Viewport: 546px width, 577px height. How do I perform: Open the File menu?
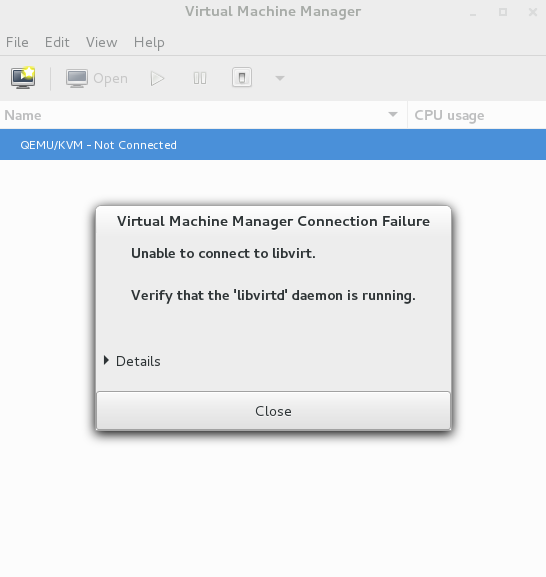[x=17, y=42]
